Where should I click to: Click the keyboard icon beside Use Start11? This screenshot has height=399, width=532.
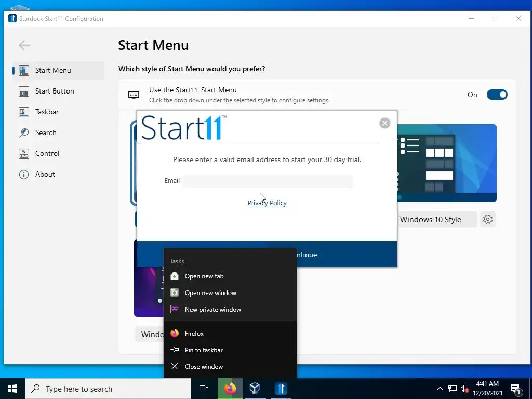(134, 95)
